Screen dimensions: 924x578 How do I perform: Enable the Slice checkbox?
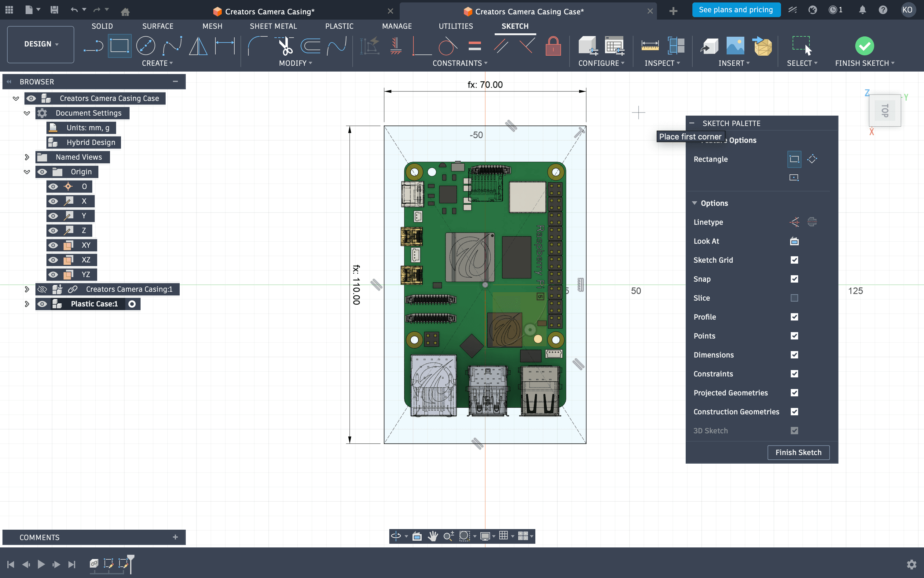794,298
